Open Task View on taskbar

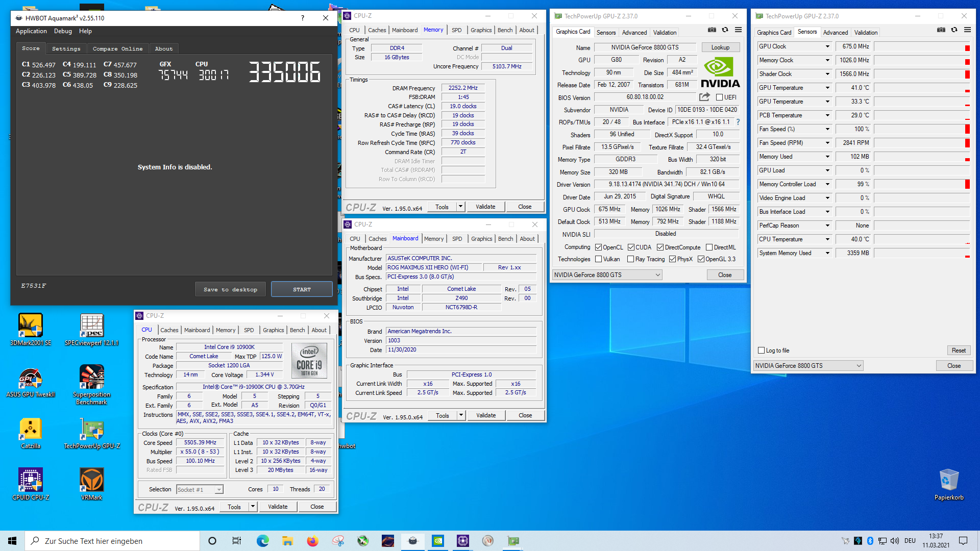(x=237, y=541)
